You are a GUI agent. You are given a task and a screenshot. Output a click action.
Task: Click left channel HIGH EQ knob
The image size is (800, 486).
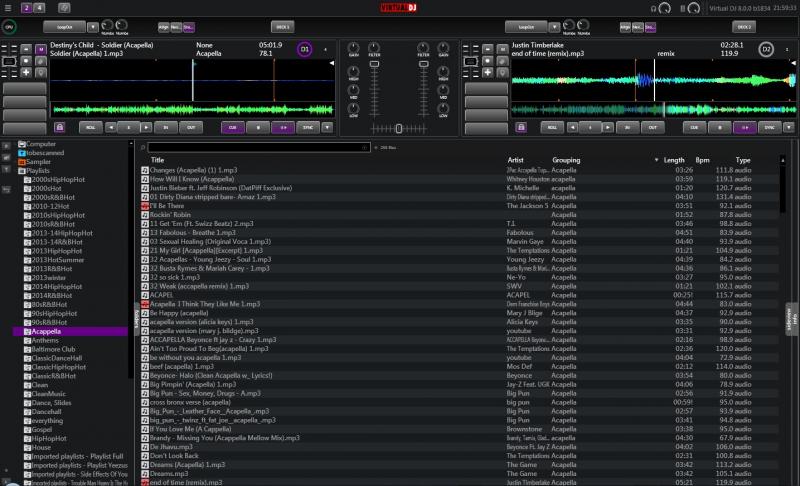click(354, 71)
